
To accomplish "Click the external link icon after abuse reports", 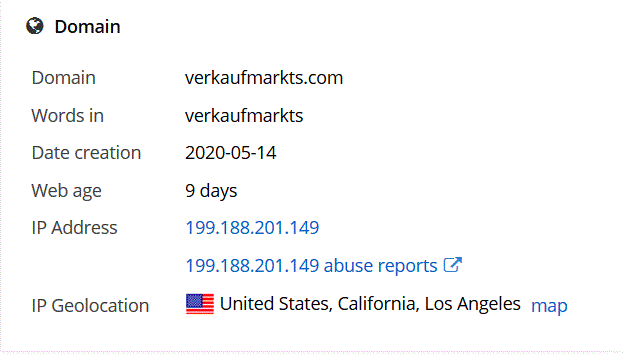I will point(452,265).
